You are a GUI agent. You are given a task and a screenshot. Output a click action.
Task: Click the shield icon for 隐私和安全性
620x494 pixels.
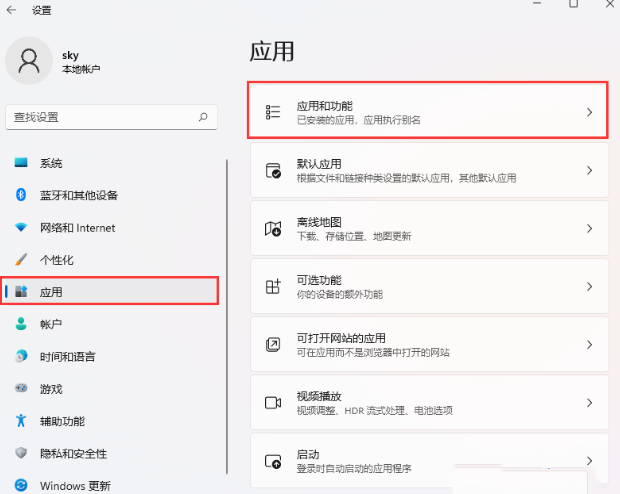(x=21, y=452)
